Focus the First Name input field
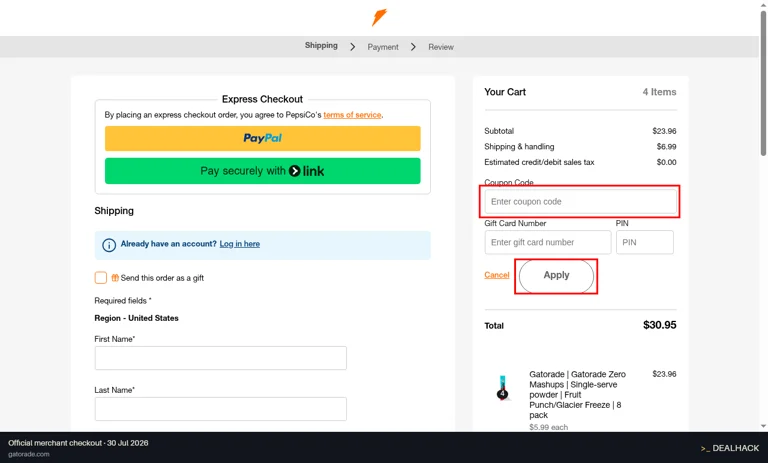The height and width of the screenshot is (463, 768). [221, 358]
